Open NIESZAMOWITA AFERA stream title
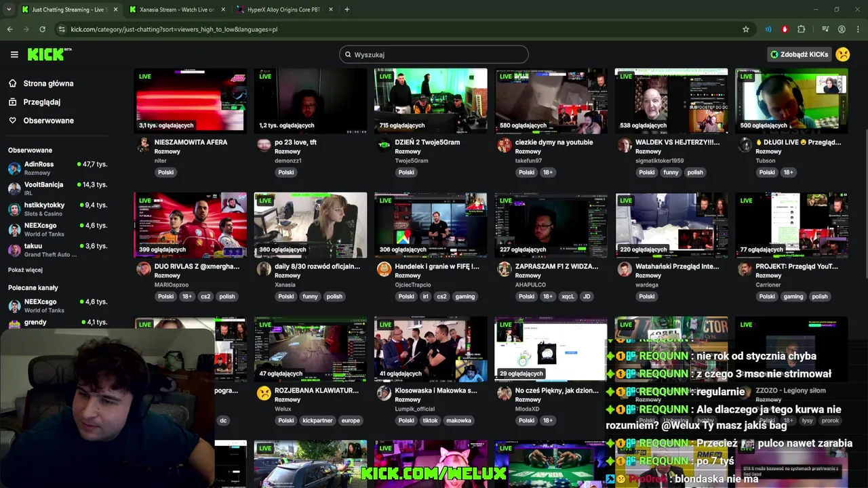 (x=191, y=142)
